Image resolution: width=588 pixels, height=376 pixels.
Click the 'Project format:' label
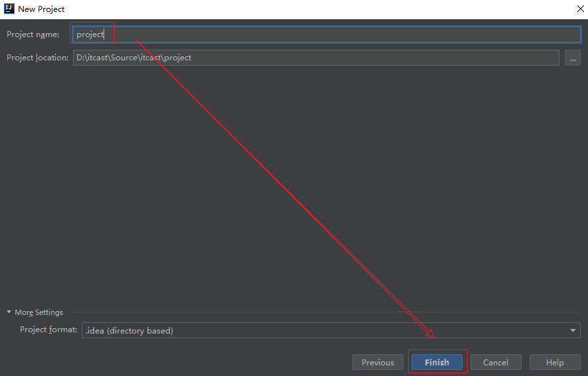coord(48,330)
